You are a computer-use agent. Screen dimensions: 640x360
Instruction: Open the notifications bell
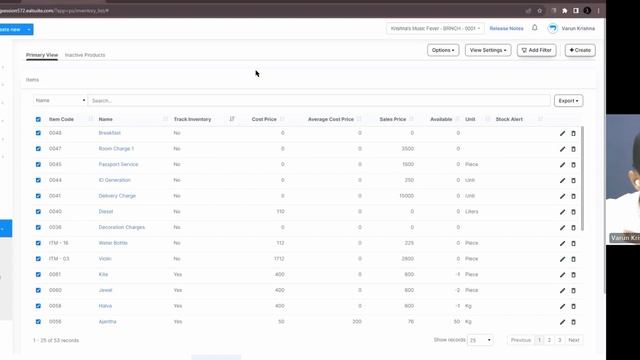pos(535,28)
